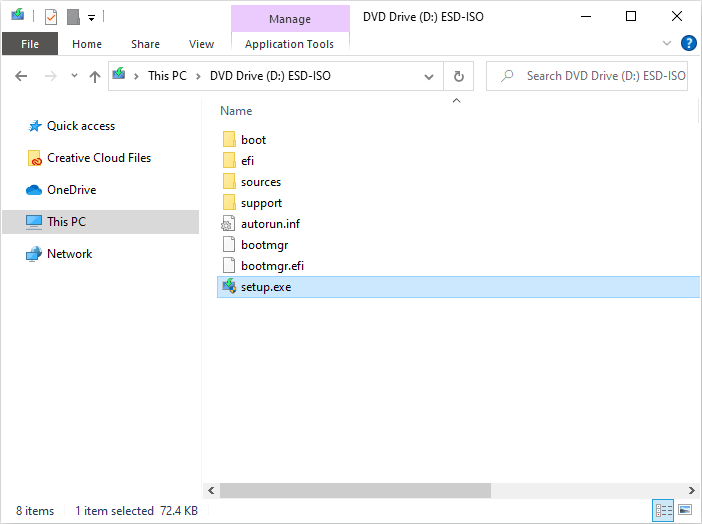Click the New folder quick access icon
Screen dimensions: 702x524
click(x=73, y=17)
